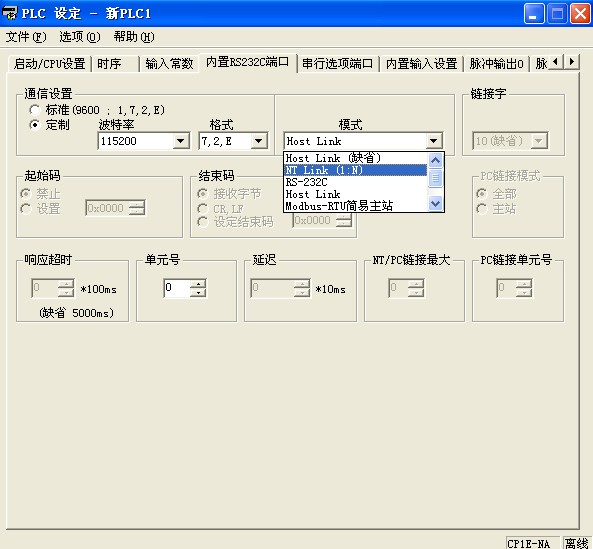Select Modbus-RTU simple master mode option

[355, 206]
